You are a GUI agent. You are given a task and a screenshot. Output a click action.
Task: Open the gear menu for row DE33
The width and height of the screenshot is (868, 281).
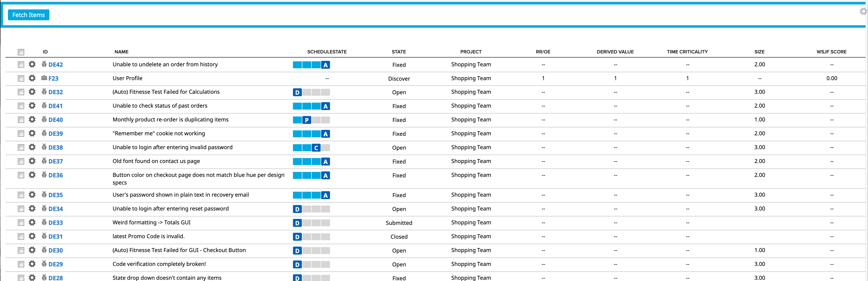[32, 222]
